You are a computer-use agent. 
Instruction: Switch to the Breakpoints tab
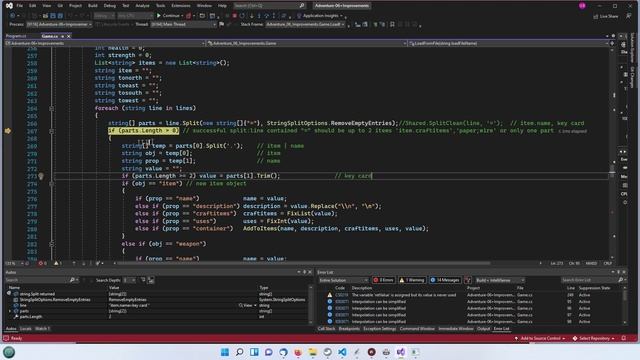click(x=349, y=329)
